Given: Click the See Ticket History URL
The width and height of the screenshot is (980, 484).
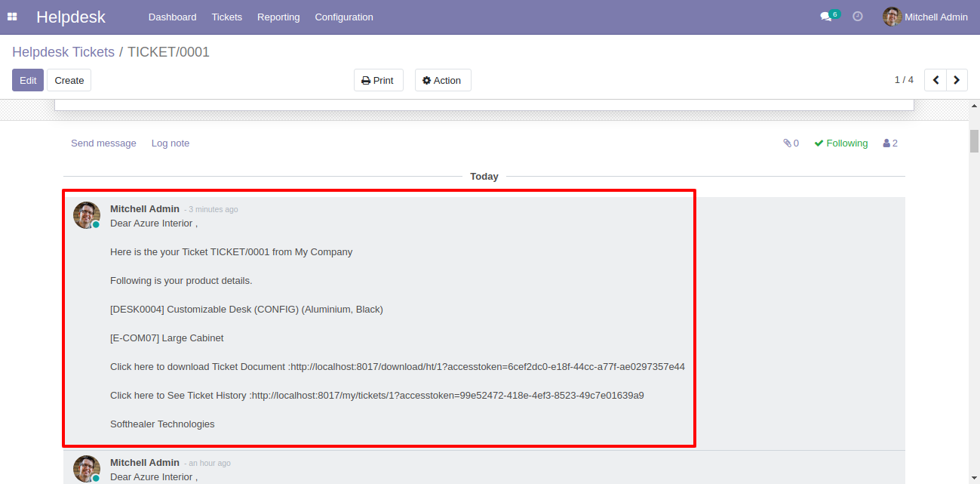Looking at the screenshot, I should (447, 396).
